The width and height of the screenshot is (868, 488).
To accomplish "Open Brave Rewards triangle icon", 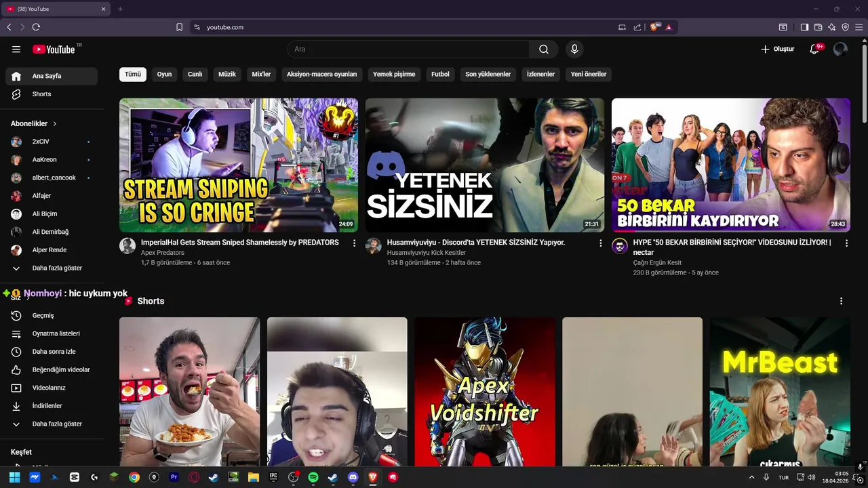I will click(669, 27).
